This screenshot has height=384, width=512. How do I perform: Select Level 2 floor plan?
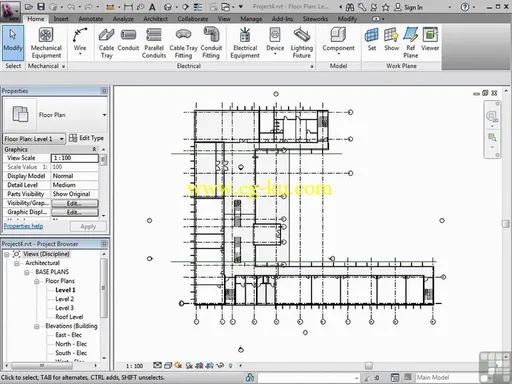click(x=64, y=299)
